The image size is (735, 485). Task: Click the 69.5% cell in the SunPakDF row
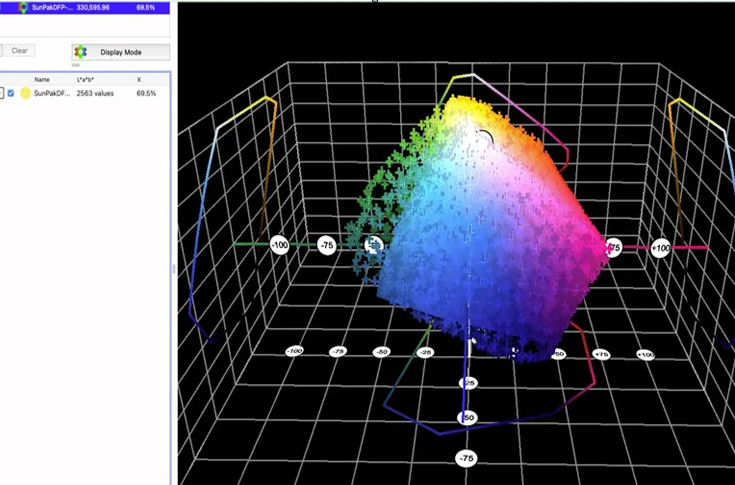(146, 93)
